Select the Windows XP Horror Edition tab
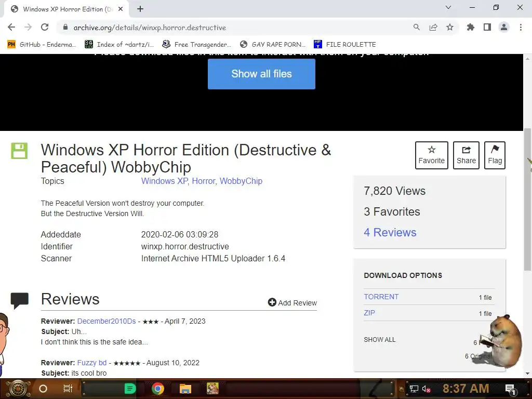532x399 pixels. click(66, 9)
